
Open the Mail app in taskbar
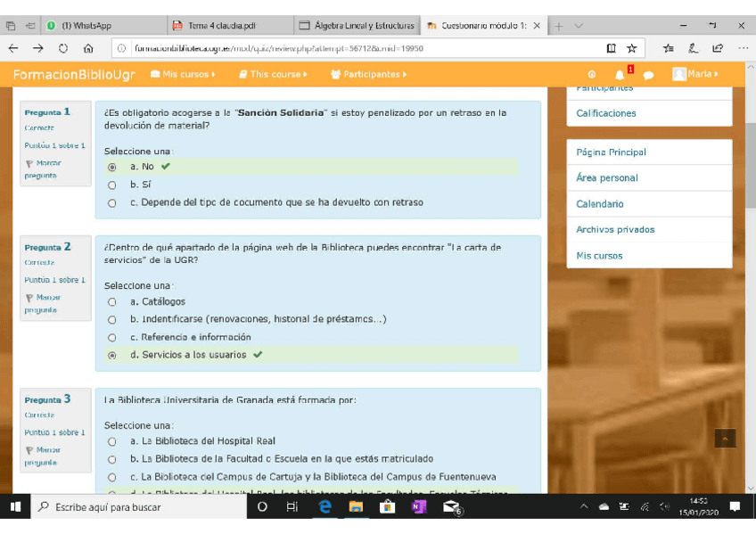(451, 506)
